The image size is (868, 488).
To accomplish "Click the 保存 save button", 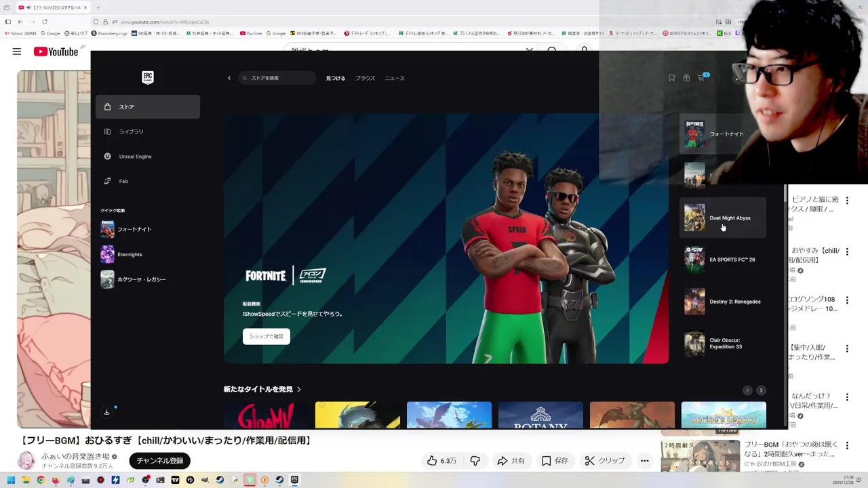I will click(x=555, y=461).
